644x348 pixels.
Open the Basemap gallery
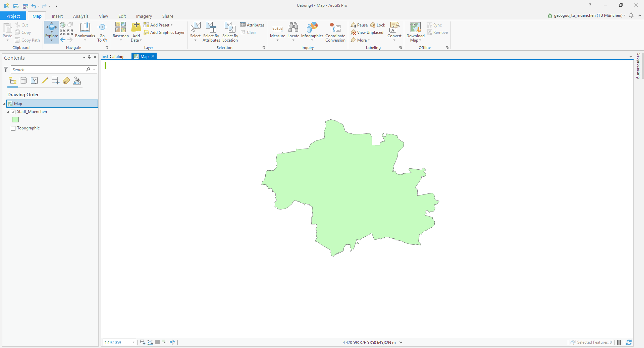(x=120, y=32)
